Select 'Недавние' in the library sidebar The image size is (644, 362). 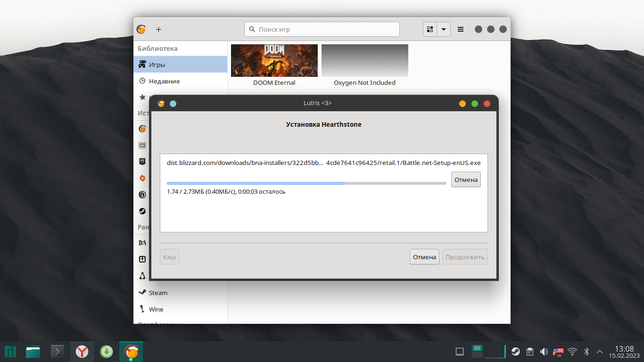(x=180, y=81)
